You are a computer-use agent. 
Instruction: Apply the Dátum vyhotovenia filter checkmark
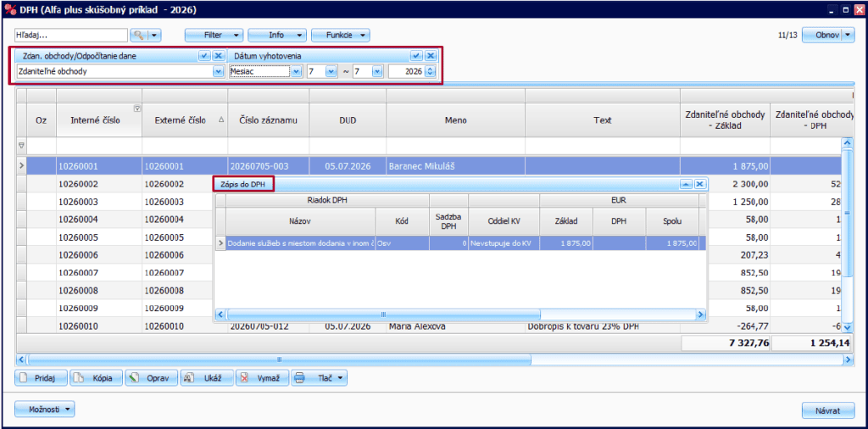pyautogui.click(x=415, y=56)
